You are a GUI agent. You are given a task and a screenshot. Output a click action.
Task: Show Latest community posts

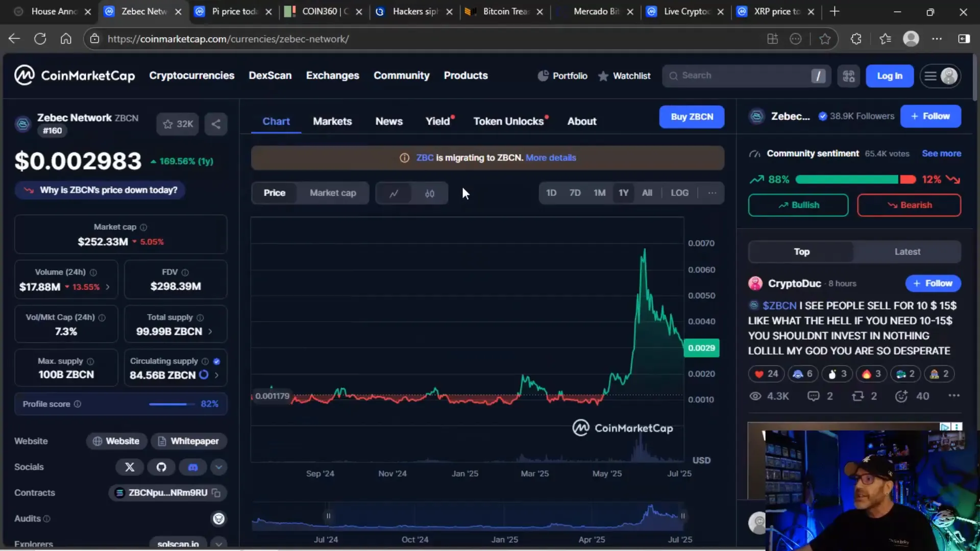point(907,252)
